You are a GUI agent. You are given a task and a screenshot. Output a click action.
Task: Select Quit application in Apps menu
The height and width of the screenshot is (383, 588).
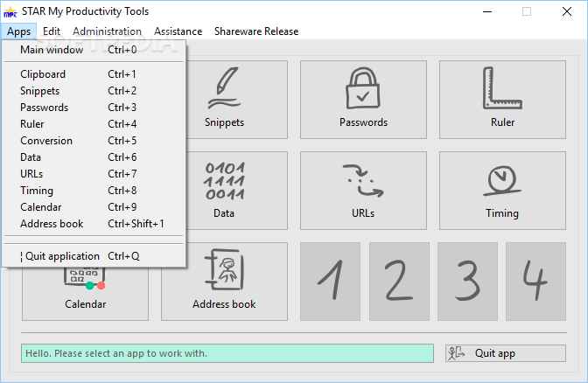[x=94, y=256]
